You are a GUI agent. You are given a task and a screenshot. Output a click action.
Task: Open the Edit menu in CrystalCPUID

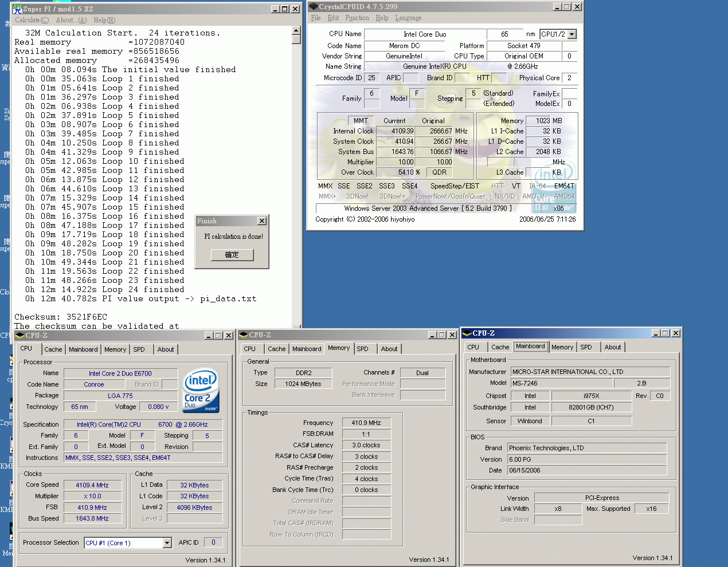pyautogui.click(x=333, y=18)
